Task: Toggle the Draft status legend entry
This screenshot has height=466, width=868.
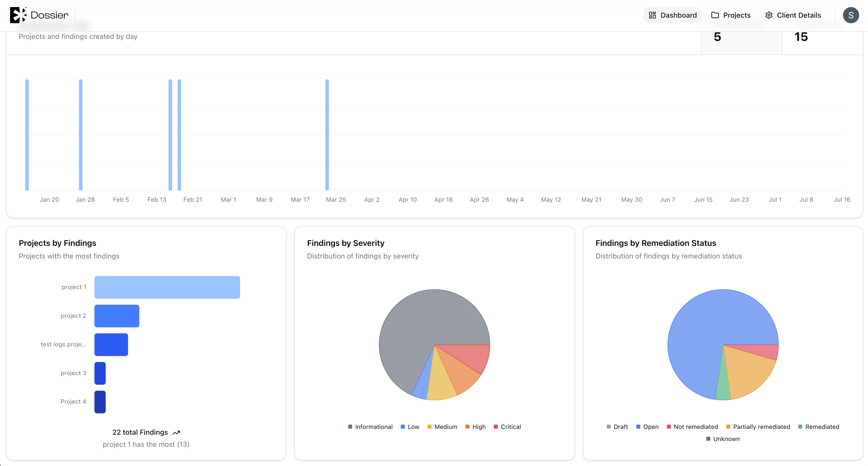Action: point(617,427)
